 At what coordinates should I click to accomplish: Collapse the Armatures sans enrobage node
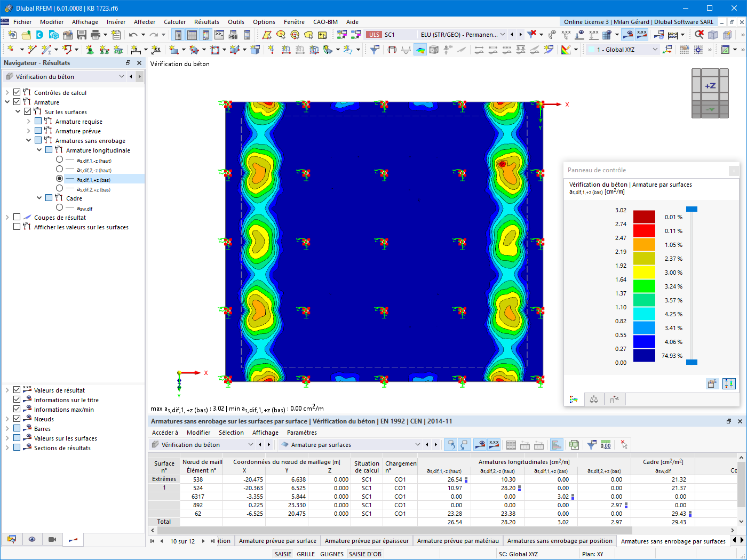click(29, 140)
